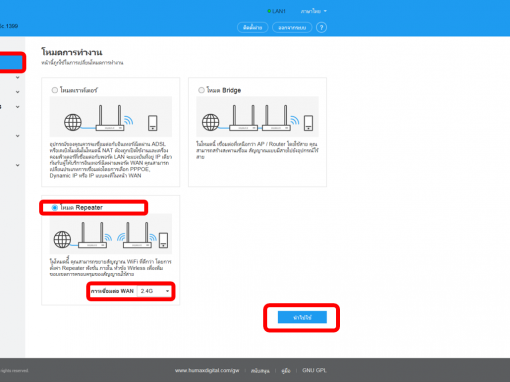Open the www.humaxdigital.com/gw footer link

pyautogui.click(x=207, y=370)
